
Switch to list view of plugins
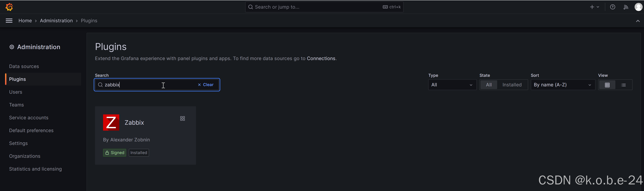tap(623, 85)
